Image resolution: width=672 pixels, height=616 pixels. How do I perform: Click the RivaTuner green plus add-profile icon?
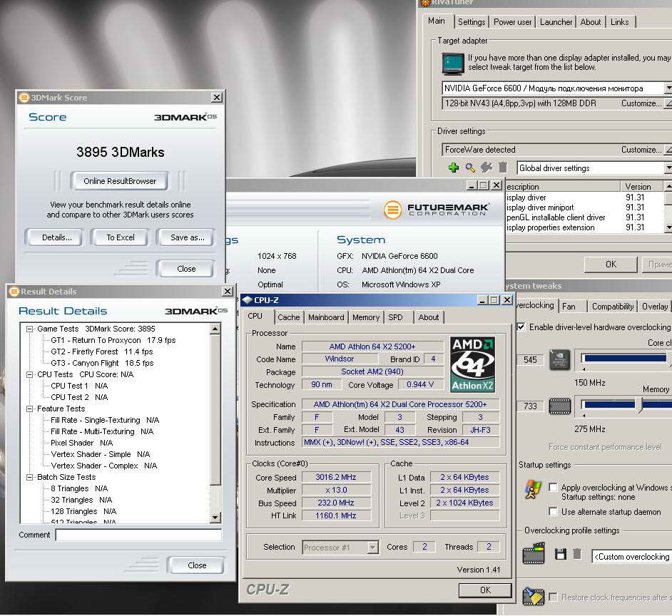tap(453, 168)
